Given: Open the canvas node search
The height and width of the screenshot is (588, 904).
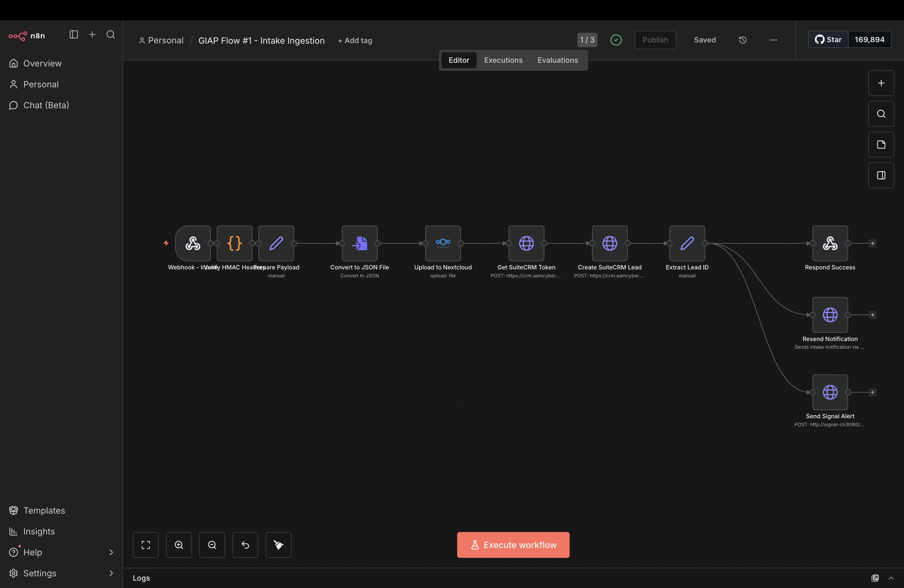Looking at the screenshot, I should (x=881, y=113).
